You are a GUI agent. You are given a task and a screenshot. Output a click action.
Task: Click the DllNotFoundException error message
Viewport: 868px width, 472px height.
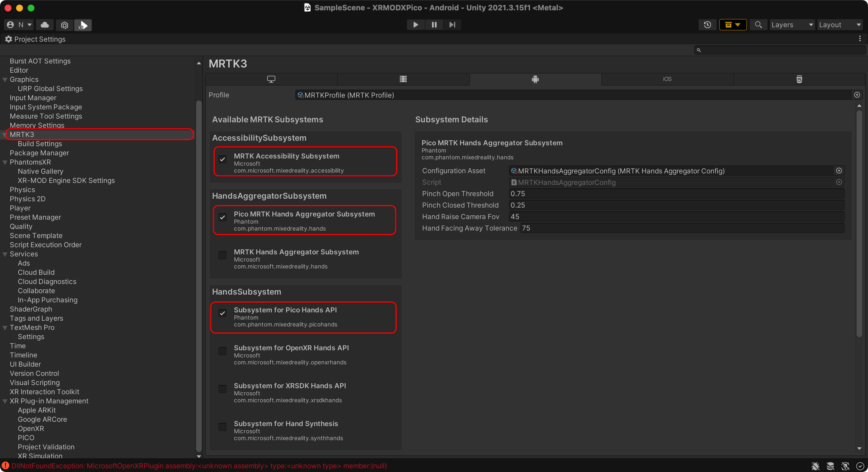[x=199, y=466]
